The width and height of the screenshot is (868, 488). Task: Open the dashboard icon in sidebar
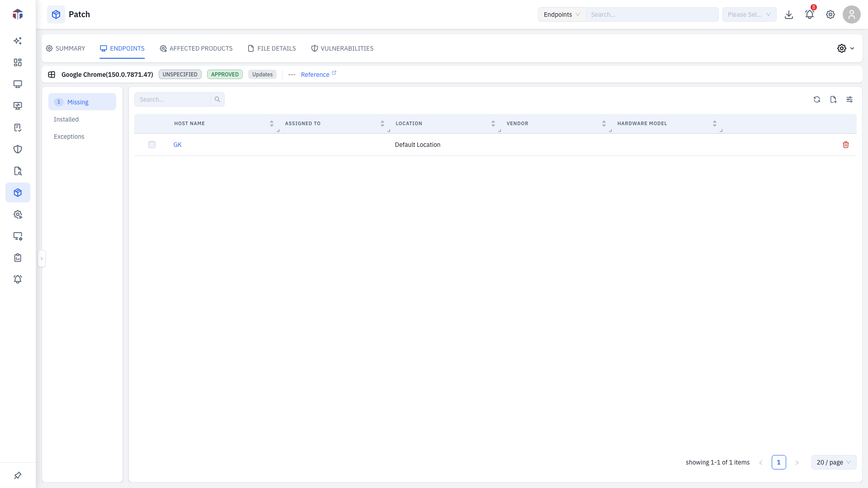18,62
